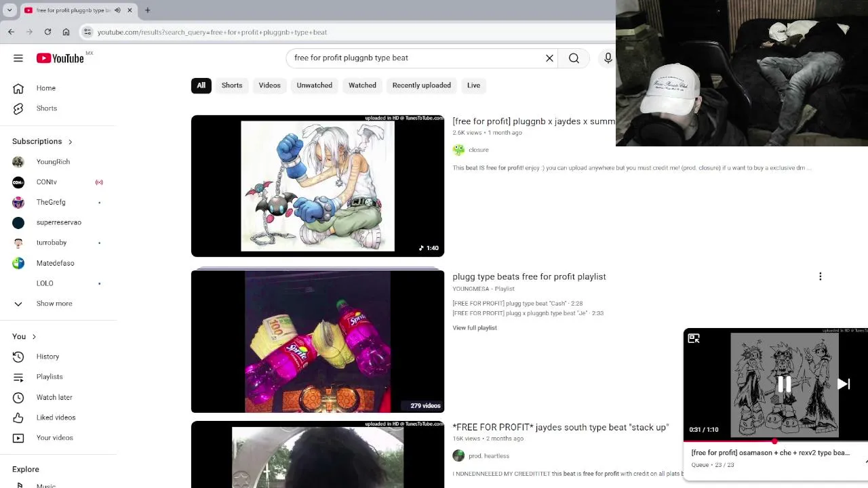Image resolution: width=868 pixels, height=488 pixels.
Task: Open the prod. heartless channel link
Action: point(489,456)
